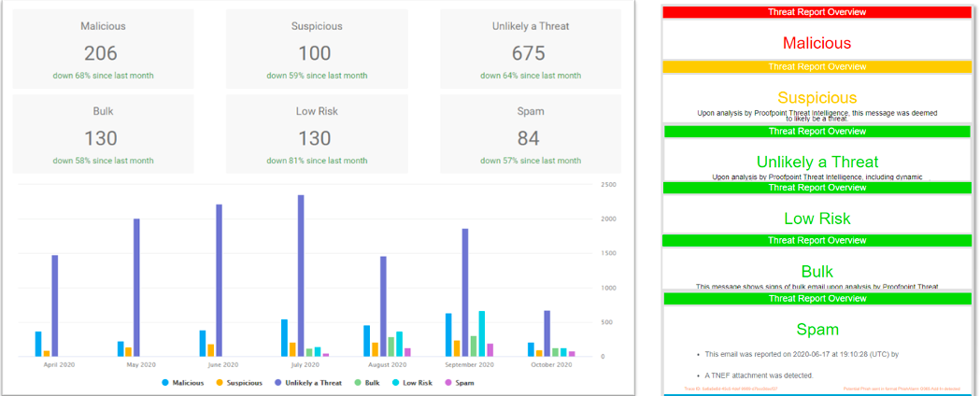Click the yellow Suspicious report heading
The image size is (980, 396).
point(817,97)
